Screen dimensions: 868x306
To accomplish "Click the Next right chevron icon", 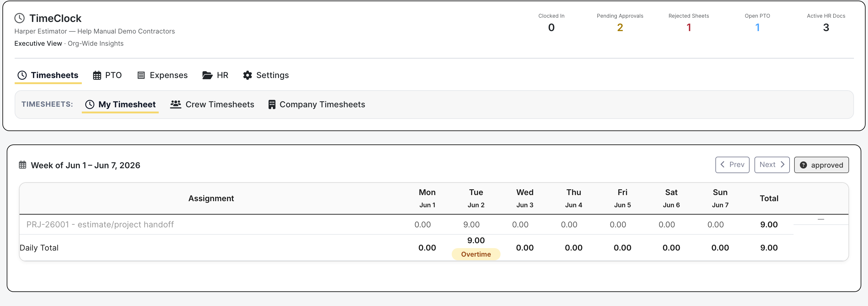I will tap(783, 165).
